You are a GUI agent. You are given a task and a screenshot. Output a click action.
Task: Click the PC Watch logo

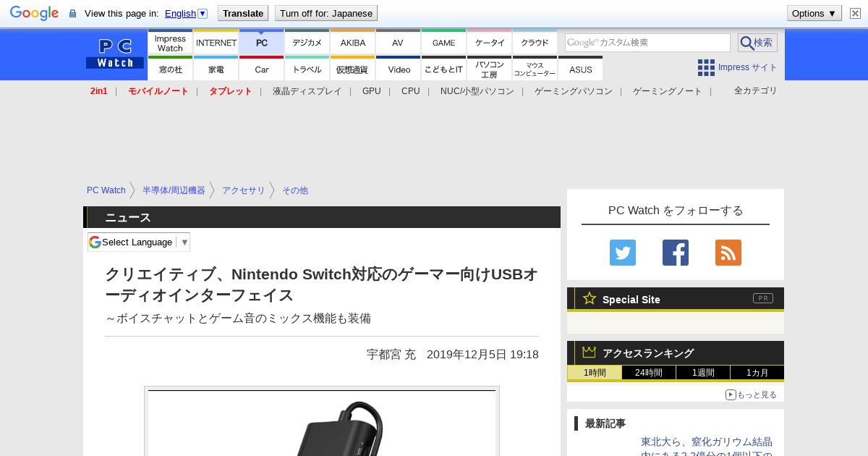(x=115, y=54)
